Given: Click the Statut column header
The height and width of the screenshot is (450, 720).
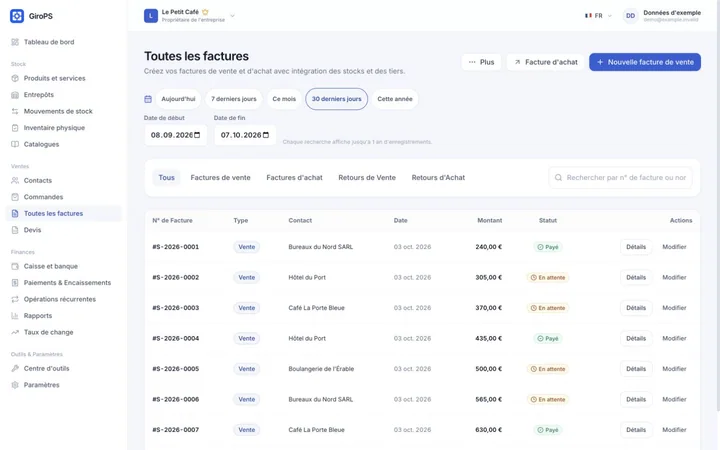Looking at the screenshot, I should tap(548, 220).
